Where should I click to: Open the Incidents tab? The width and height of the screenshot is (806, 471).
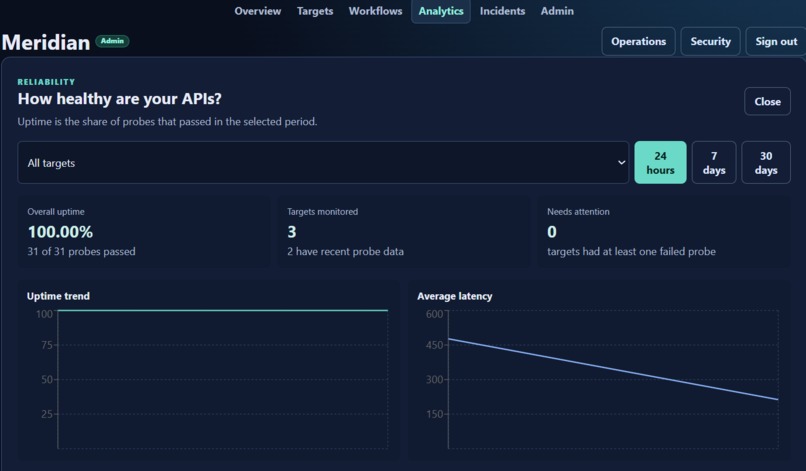tap(502, 11)
